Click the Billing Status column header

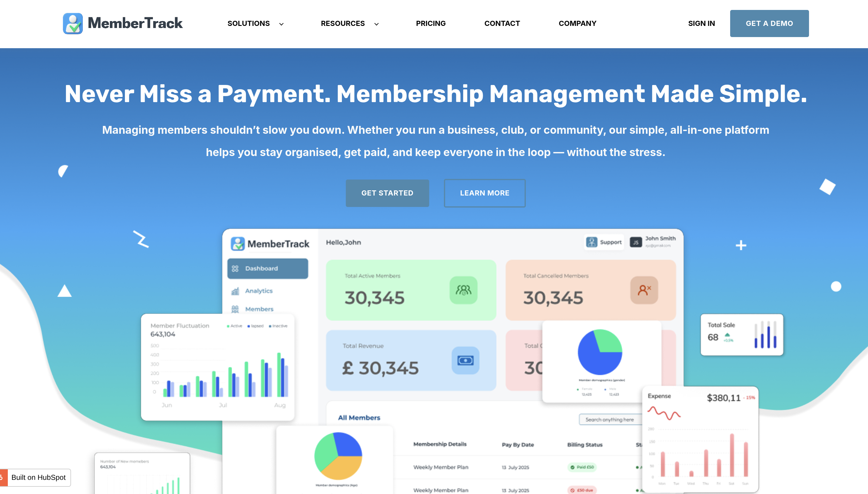click(585, 445)
